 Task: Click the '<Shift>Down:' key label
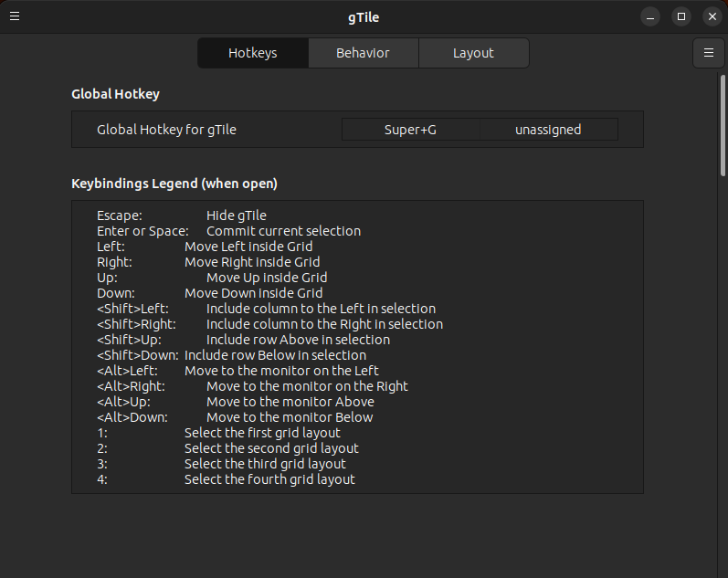[x=138, y=355]
